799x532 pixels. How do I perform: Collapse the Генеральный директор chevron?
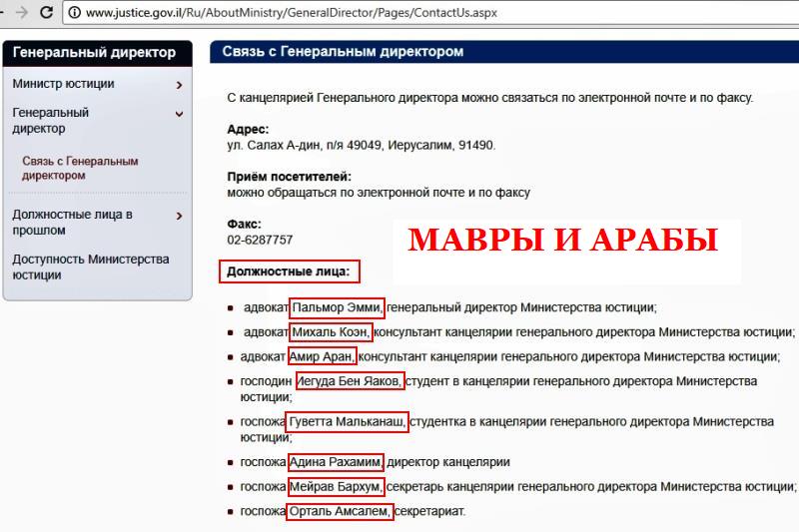tap(179, 114)
